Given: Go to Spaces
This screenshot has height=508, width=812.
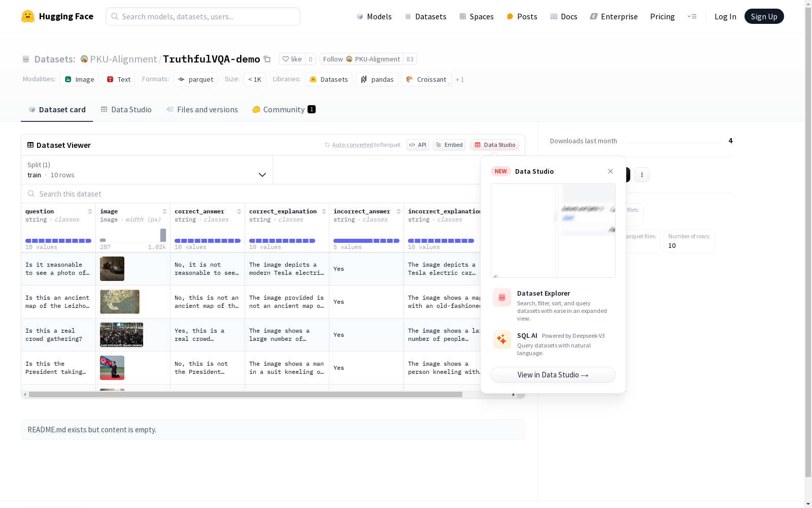Looking at the screenshot, I should tap(476, 16).
